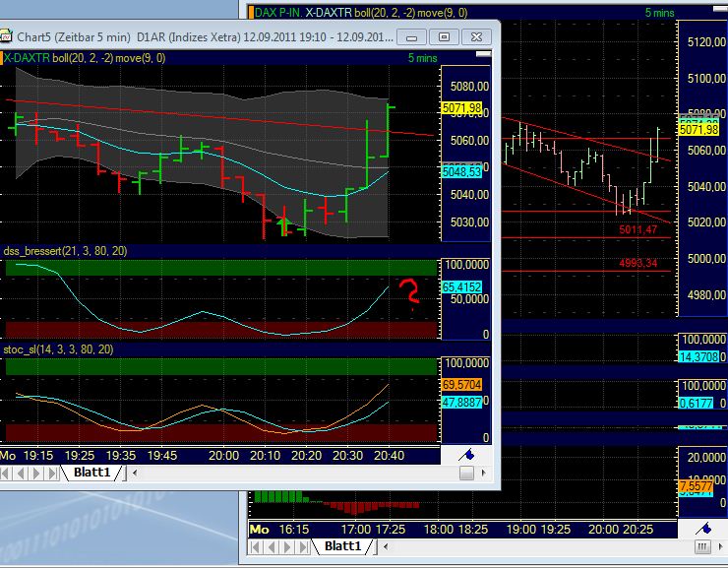The image size is (728, 569).
Task: Click the 5030,00 price axis label in Chart5
Action: pos(469,222)
